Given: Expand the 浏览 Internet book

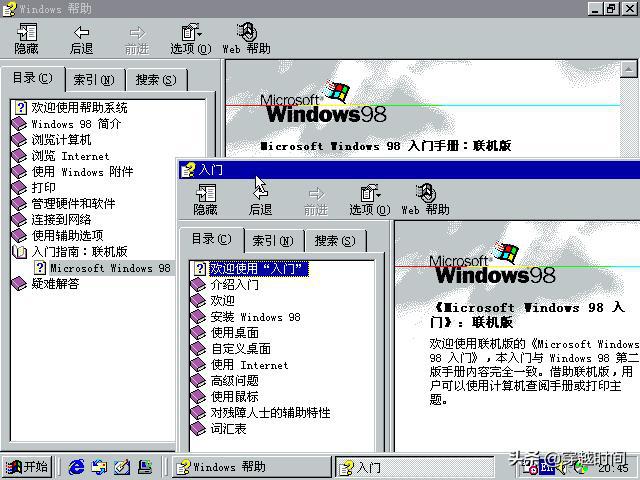Looking at the screenshot, I should coord(60,156).
